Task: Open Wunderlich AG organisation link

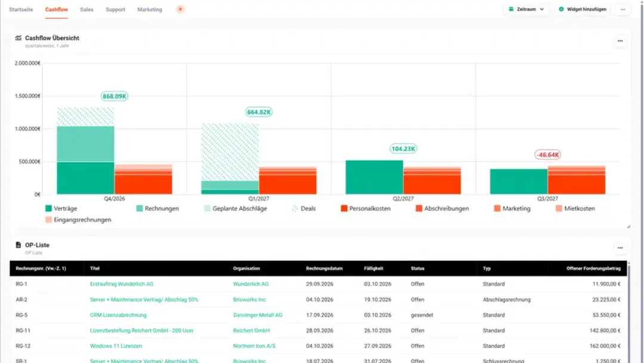Action: click(250, 284)
